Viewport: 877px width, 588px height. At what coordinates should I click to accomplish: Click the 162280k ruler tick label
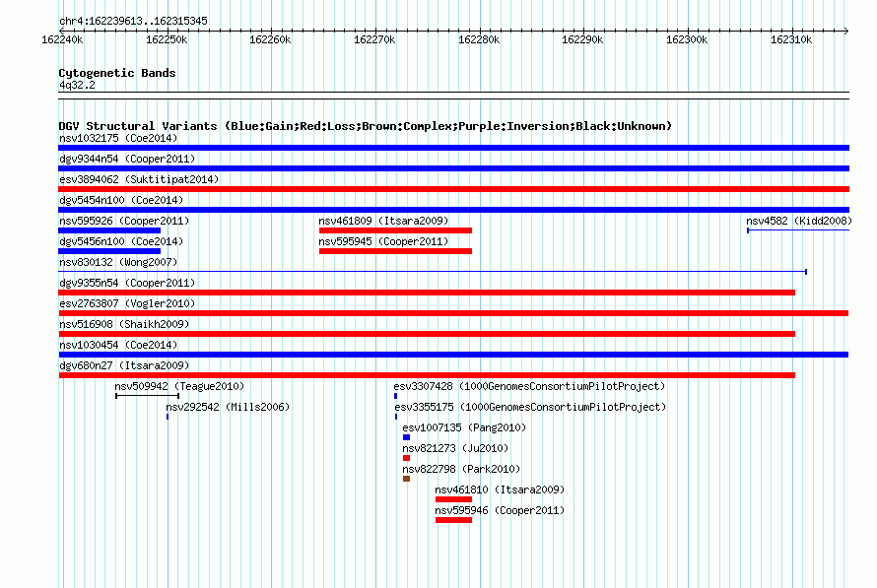pyautogui.click(x=479, y=39)
